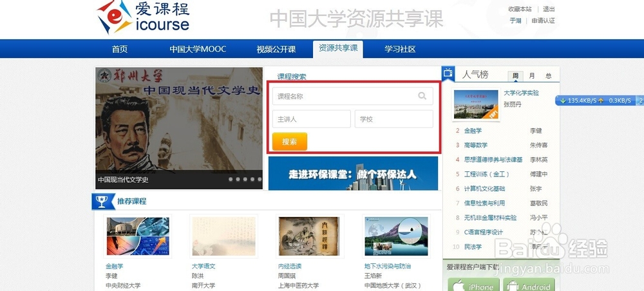This screenshot has height=291, width=644.
Task: Click instructor 周国琪 under 内经选读
Action: 287,276
